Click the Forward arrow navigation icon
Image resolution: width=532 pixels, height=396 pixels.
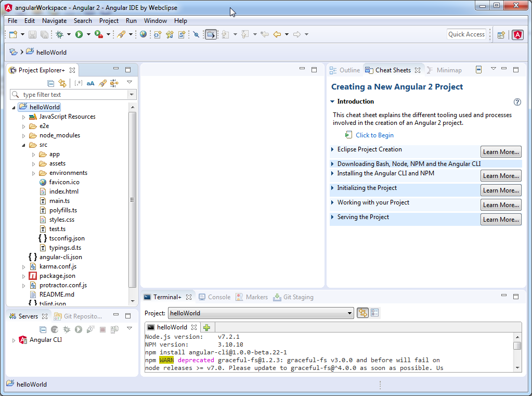tap(297, 34)
